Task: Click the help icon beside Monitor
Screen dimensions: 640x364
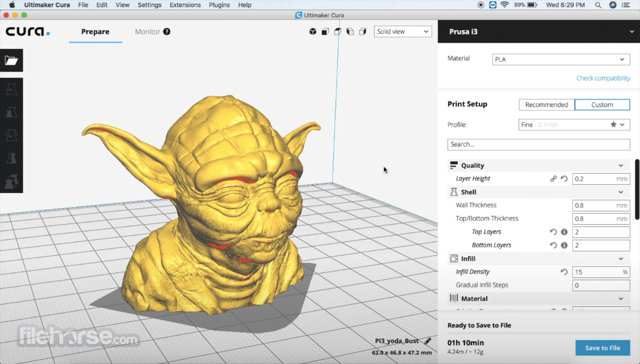Action: point(167,32)
